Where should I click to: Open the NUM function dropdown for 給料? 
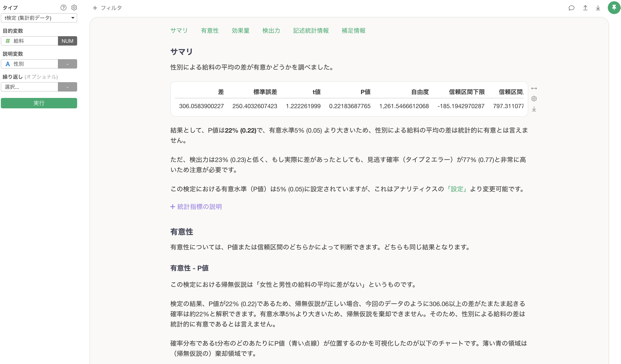coord(67,41)
